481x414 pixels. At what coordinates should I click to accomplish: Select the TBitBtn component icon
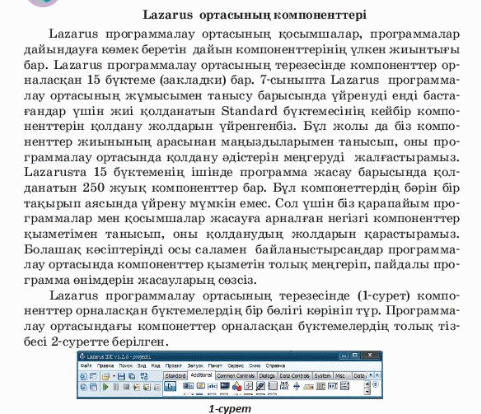[x=188, y=386]
